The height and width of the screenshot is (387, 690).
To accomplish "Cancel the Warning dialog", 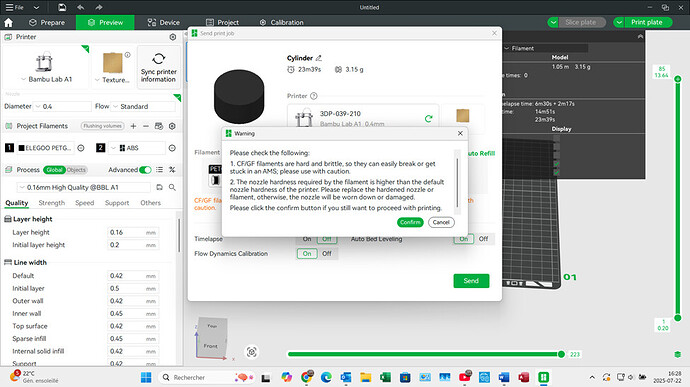I will pyautogui.click(x=441, y=222).
